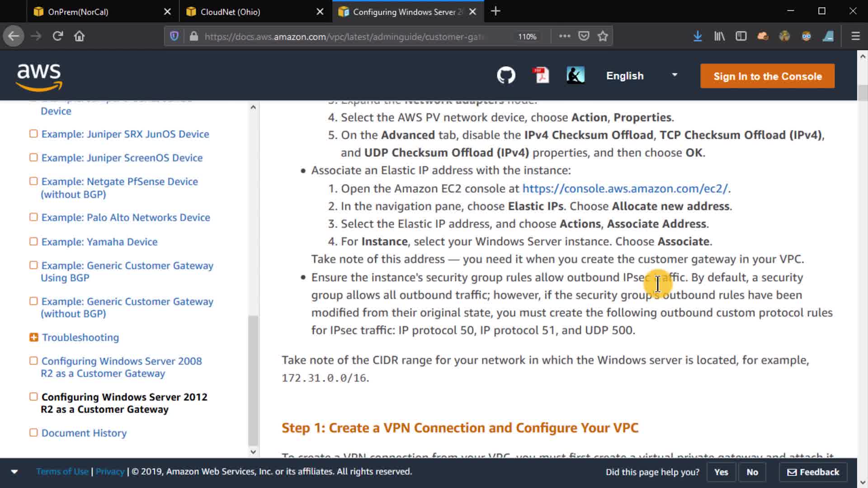Reload the current page

[57, 36]
